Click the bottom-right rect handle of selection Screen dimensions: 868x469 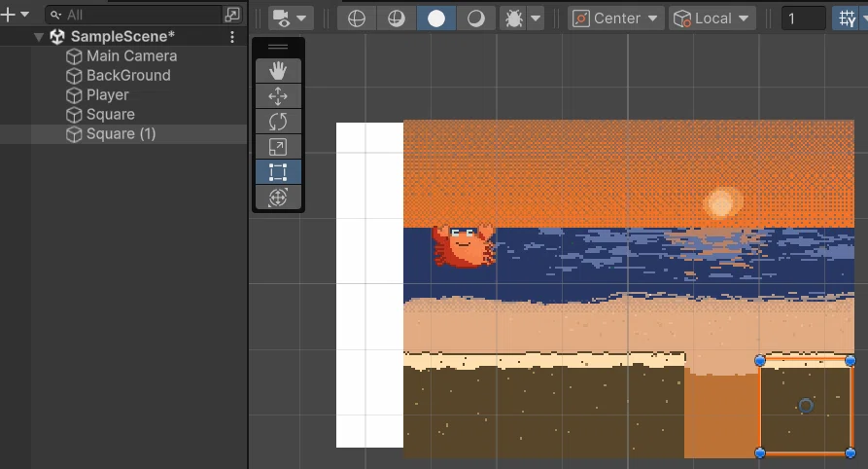click(x=851, y=452)
